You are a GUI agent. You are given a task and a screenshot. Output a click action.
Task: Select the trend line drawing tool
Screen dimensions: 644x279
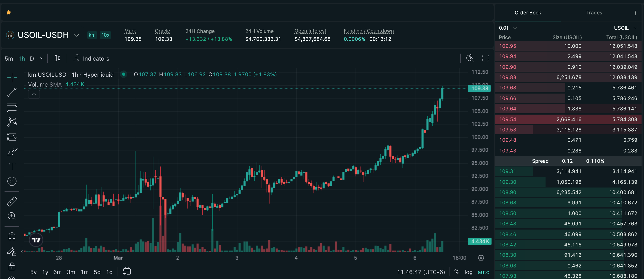(12, 92)
